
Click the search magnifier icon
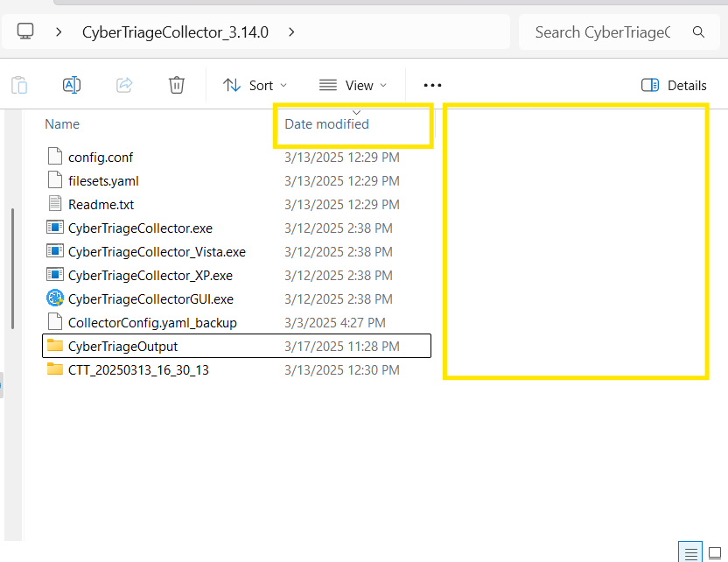tap(698, 32)
